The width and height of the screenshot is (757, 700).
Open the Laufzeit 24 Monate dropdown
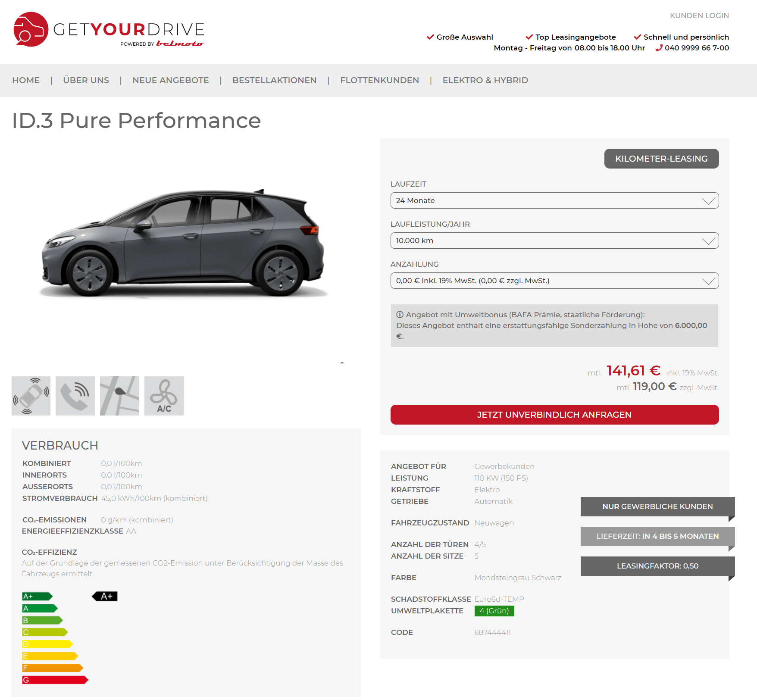(x=554, y=200)
